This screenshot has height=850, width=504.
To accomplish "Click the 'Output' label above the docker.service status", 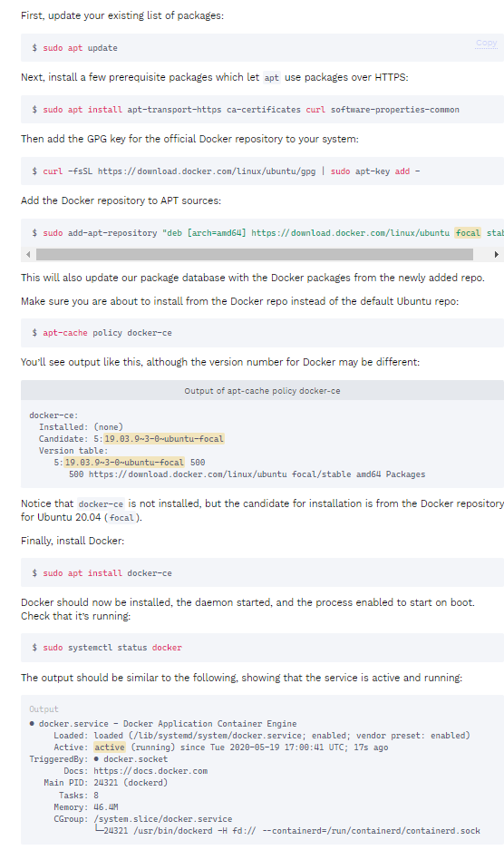I will 44,709.
